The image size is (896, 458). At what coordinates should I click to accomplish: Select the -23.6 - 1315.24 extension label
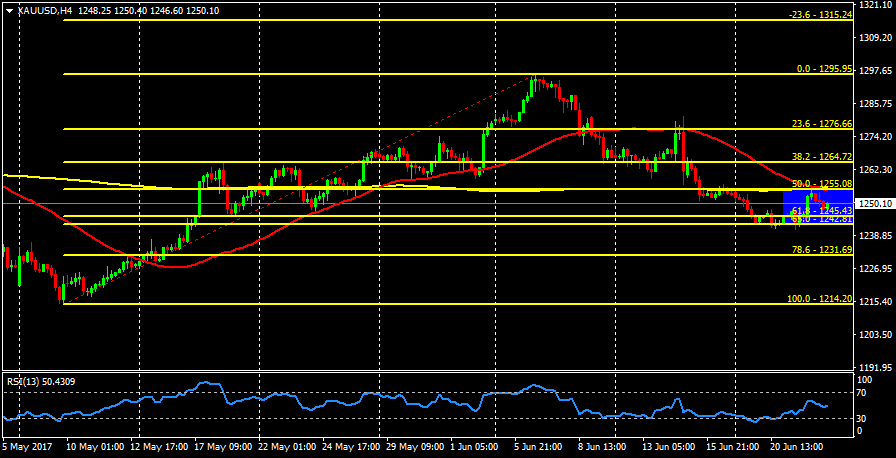pos(819,15)
